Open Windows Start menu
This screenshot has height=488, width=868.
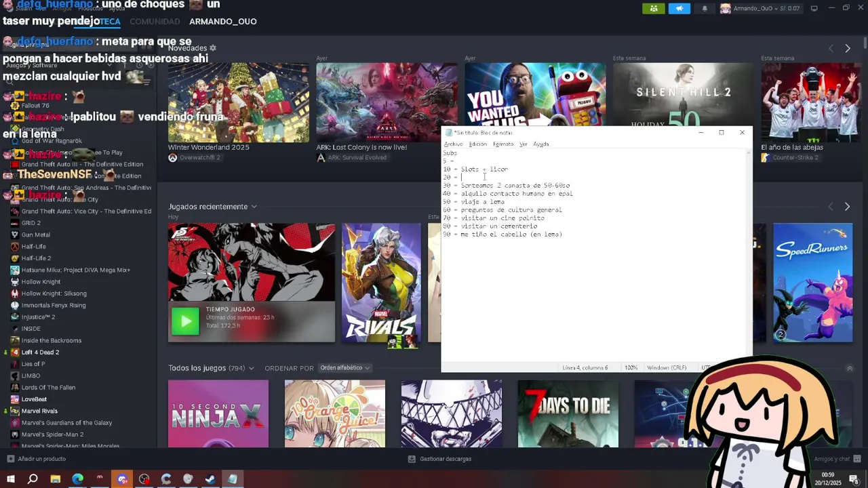pyautogui.click(x=11, y=479)
